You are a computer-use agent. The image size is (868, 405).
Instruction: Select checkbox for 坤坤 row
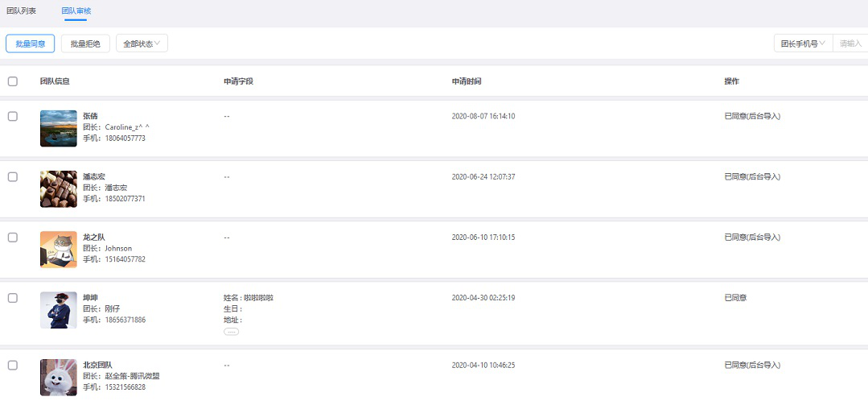[x=13, y=298]
